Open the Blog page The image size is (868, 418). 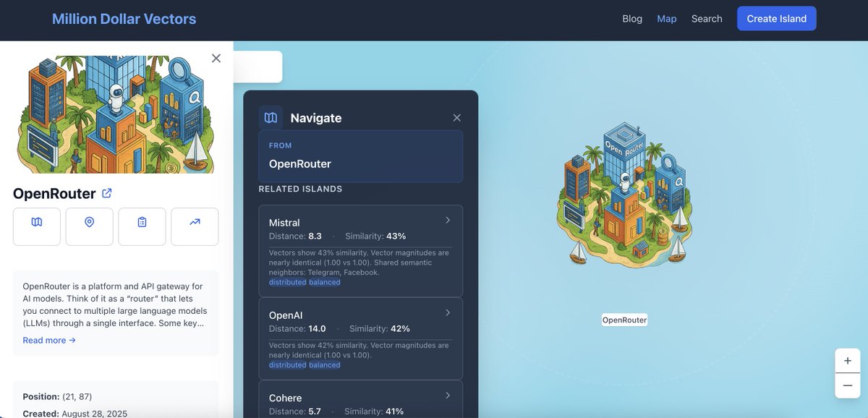point(632,19)
